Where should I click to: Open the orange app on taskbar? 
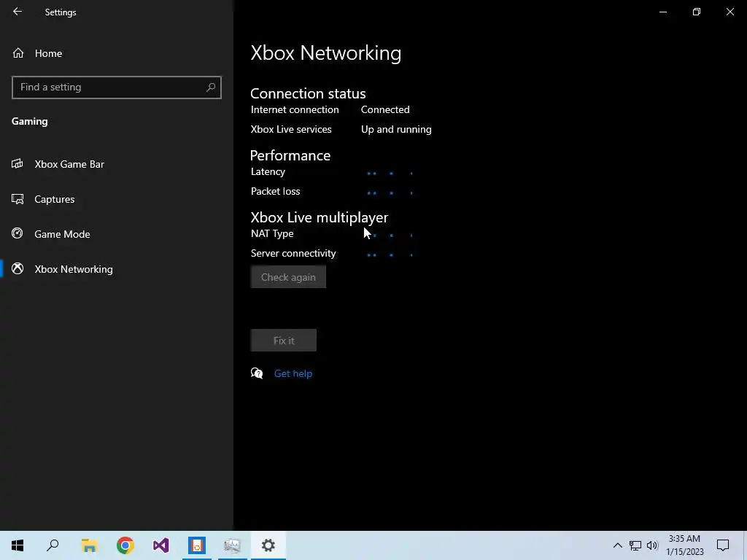[x=197, y=545]
